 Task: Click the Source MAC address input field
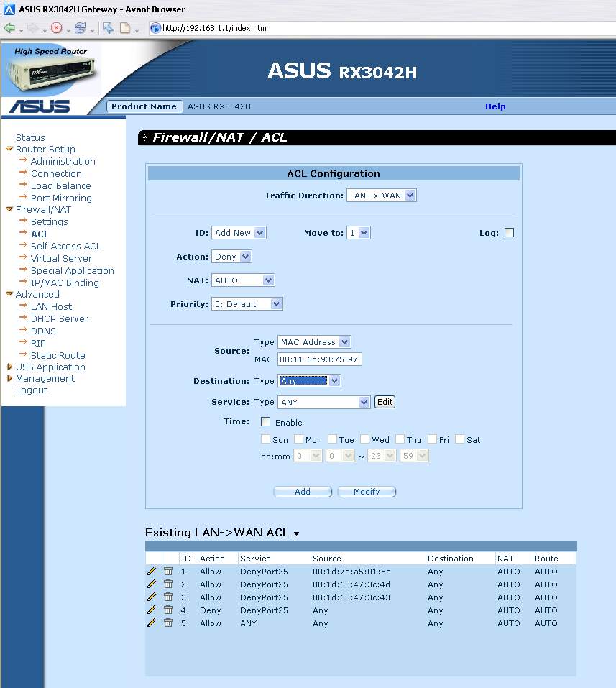click(320, 359)
